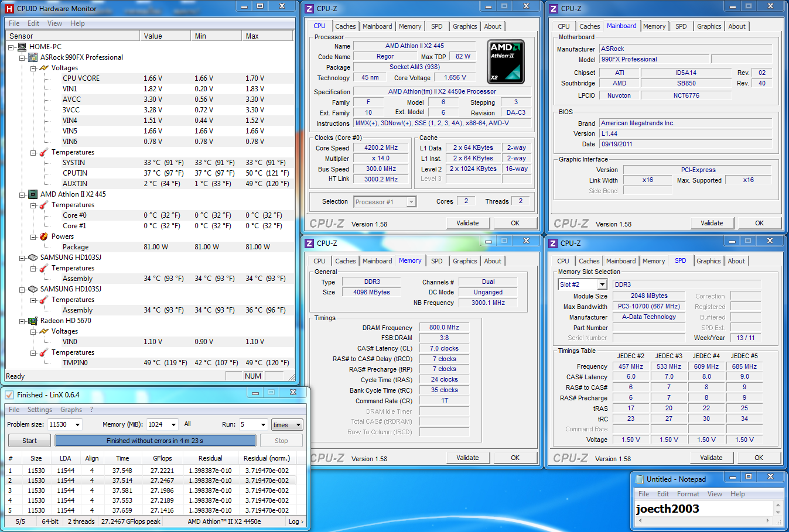Click the AMD Athlon II X2 445 chip icon
The image size is (789, 532).
(x=33, y=194)
